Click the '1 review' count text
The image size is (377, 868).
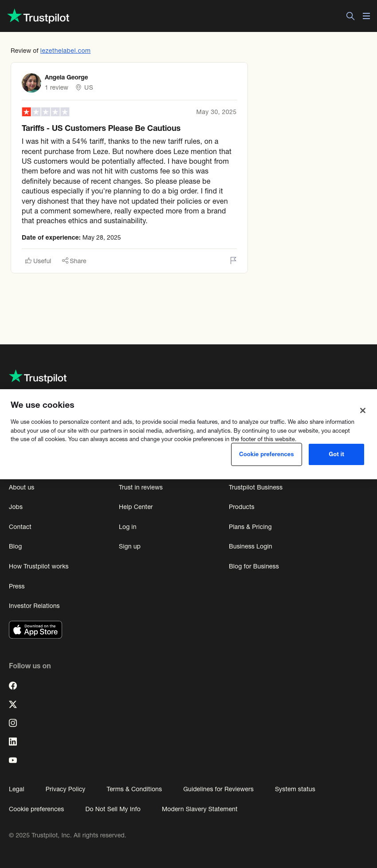56,87
